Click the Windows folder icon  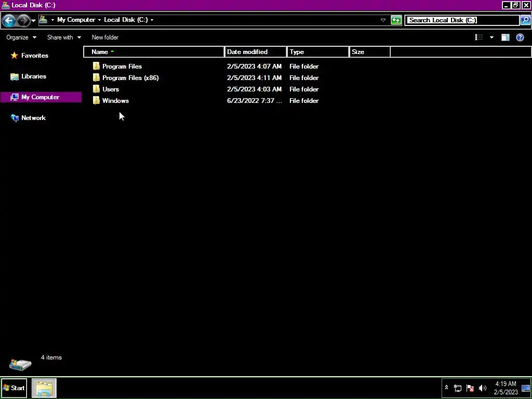pyautogui.click(x=96, y=101)
